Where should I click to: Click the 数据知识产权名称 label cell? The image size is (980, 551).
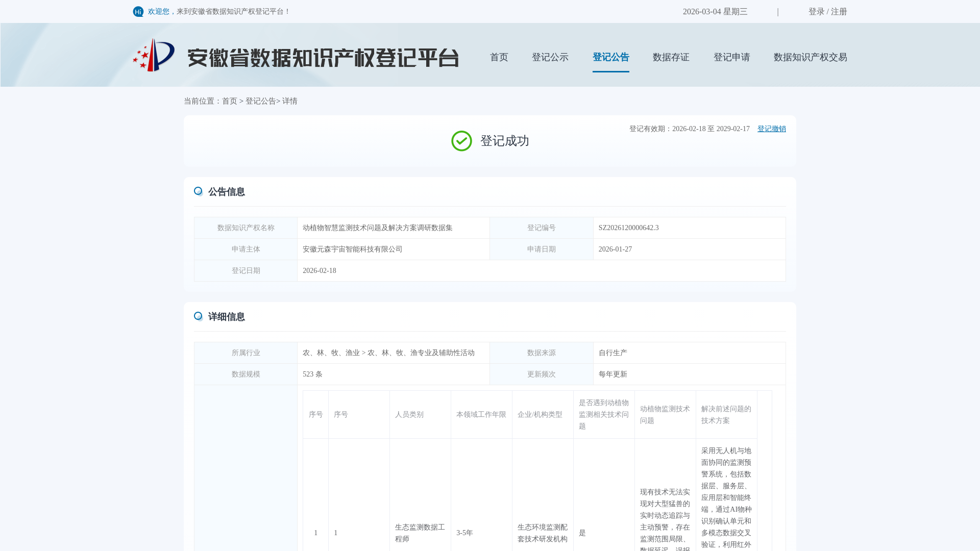246,228
